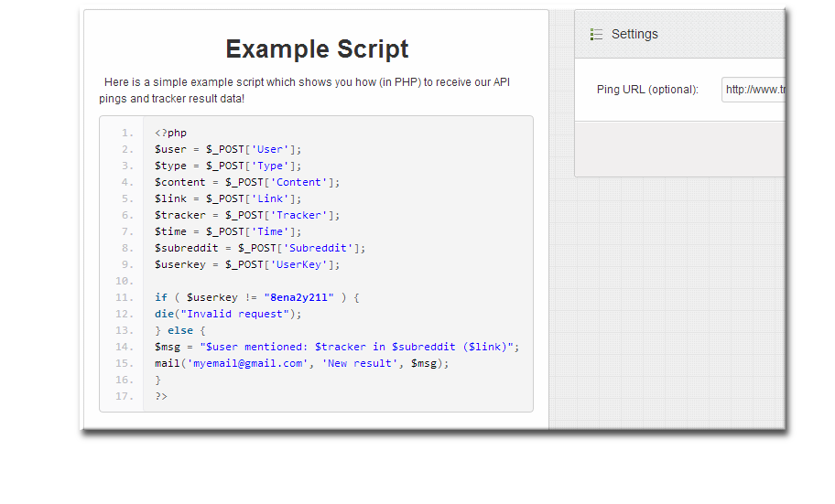835x504 pixels.
Task: Click the $tracker = $_POST['Tracker'] line
Action: 246,215
